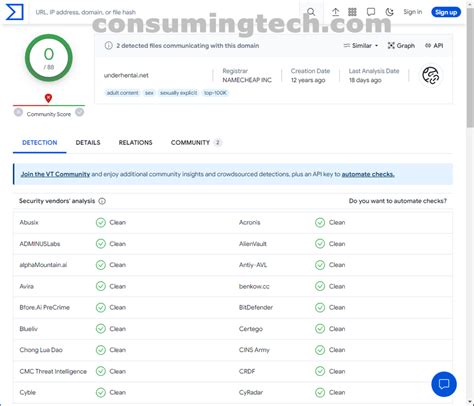Click the Chong Lua Dao clean checkmark icon
Image resolution: width=474 pixels, height=406 pixels.
click(x=101, y=350)
